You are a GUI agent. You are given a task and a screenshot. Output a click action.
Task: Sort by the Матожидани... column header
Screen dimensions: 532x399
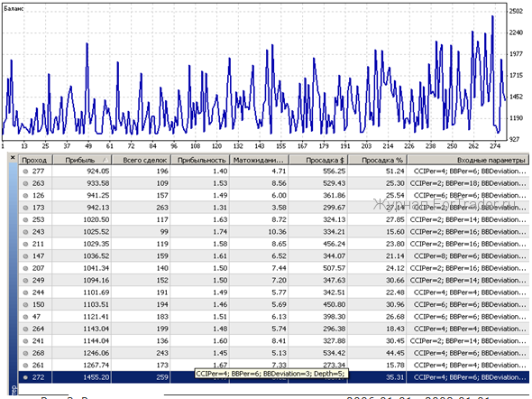pyautogui.click(x=259, y=160)
